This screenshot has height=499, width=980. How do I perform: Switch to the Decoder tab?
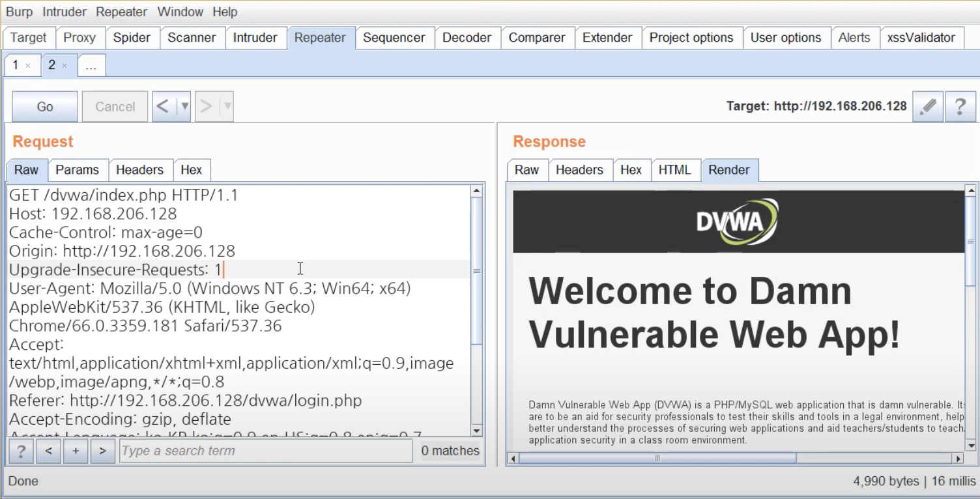point(467,38)
